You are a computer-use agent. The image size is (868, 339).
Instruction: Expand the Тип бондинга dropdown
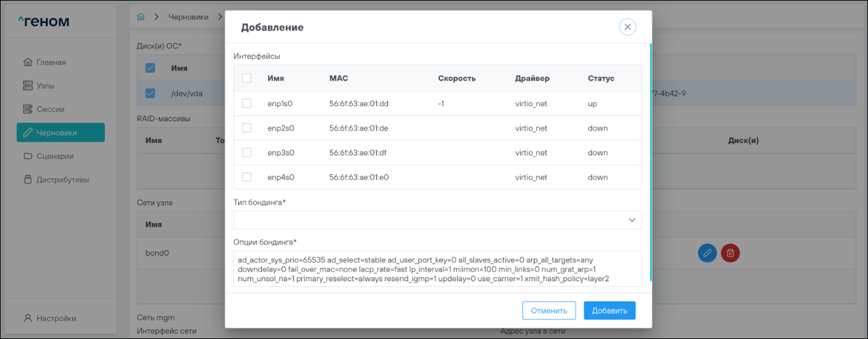click(x=437, y=220)
